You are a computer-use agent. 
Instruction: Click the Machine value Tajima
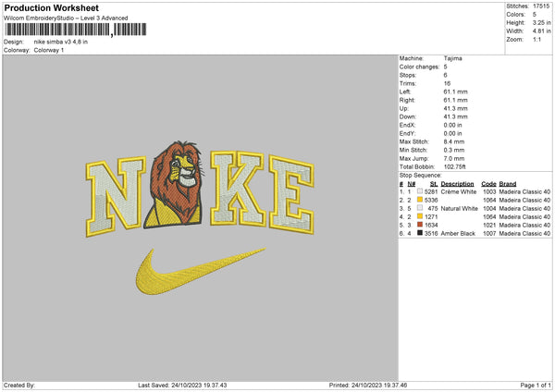pos(452,58)
